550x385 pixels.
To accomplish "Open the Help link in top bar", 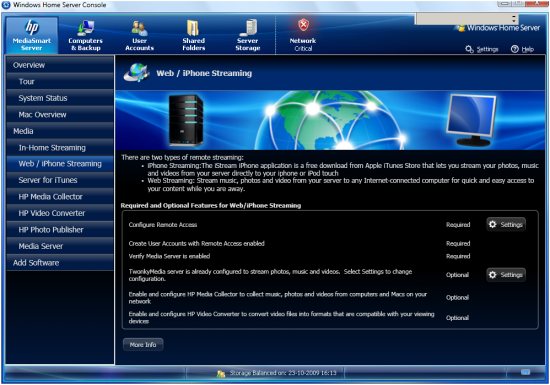I will (x=522, y=49).
